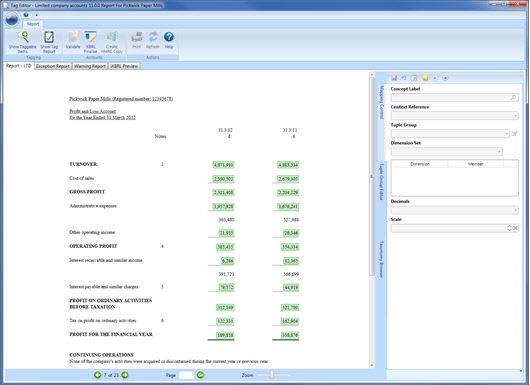The image size is (530, 385).
Task: Open quick access toolbar customize arrow
Action: 36,15
